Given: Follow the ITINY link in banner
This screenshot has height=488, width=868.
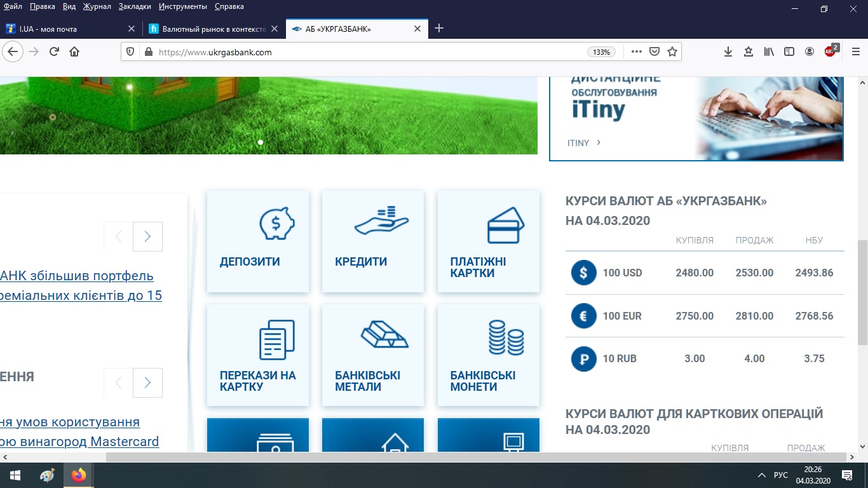Looking at the screenshot, I should click(x=584, y=143).
